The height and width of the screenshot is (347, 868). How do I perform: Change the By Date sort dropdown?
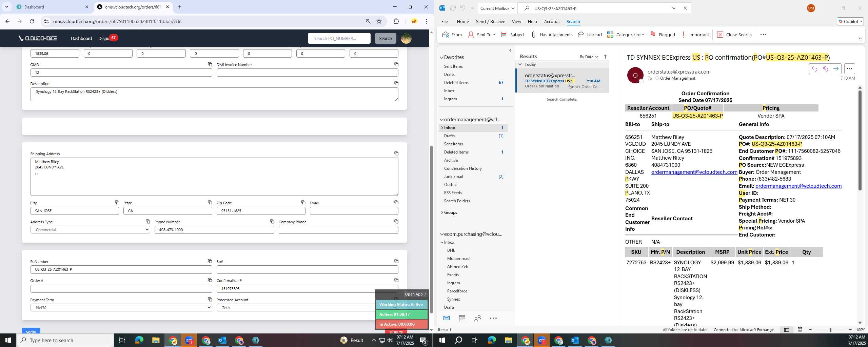[589, 57]
